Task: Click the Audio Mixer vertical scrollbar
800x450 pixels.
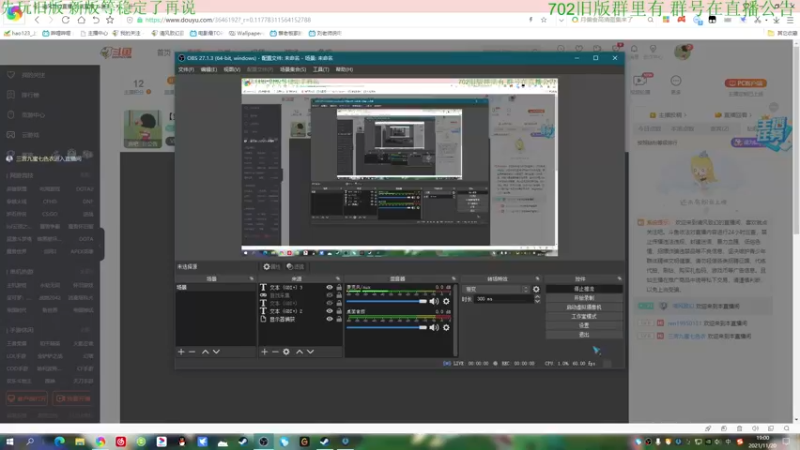Action: coord(455,319)
